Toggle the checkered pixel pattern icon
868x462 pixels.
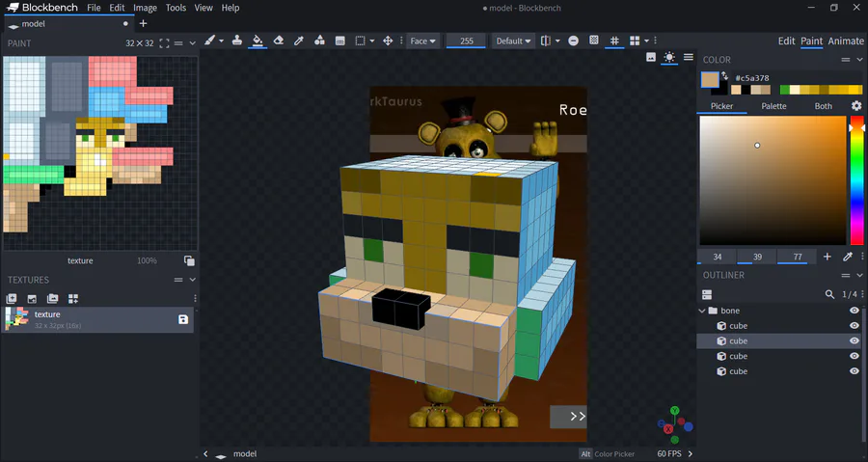tap(594, 41)
